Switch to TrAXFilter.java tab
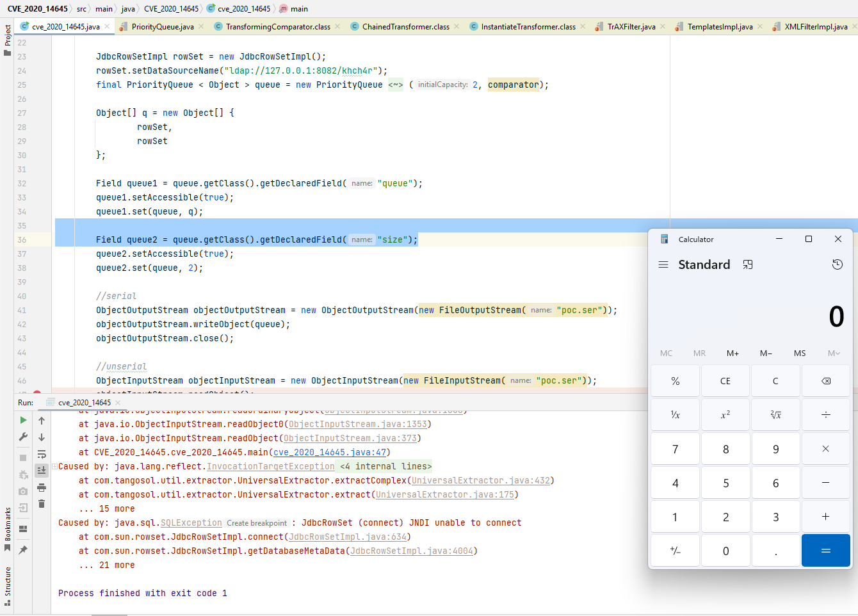 pos(631,26)
